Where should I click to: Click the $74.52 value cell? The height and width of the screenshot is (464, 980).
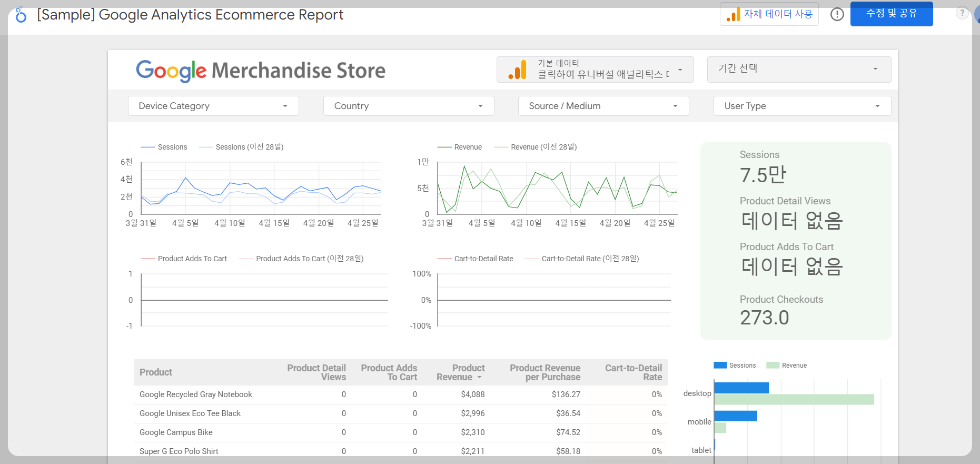pyautogui.click(x=568, y=432)
